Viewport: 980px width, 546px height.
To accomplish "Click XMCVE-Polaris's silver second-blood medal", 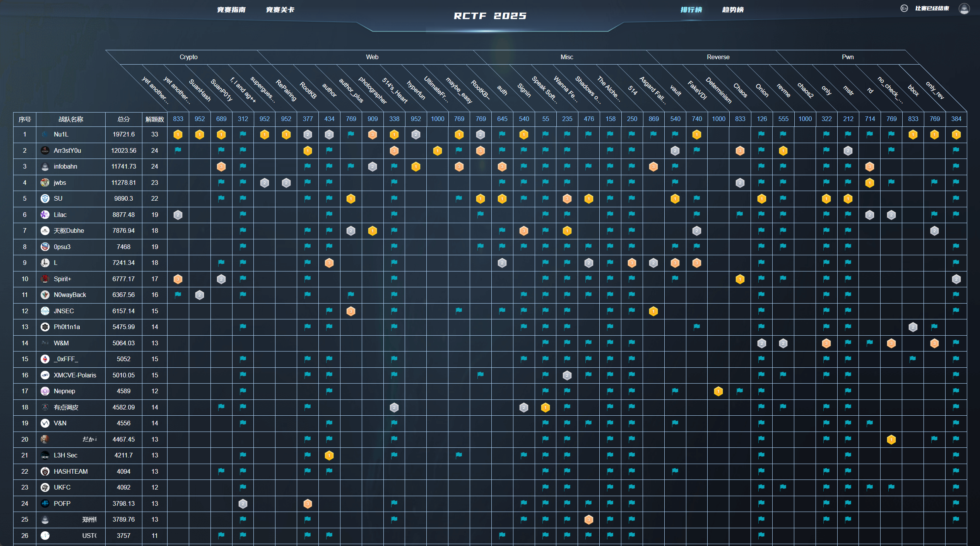I will tap(567, 375).
